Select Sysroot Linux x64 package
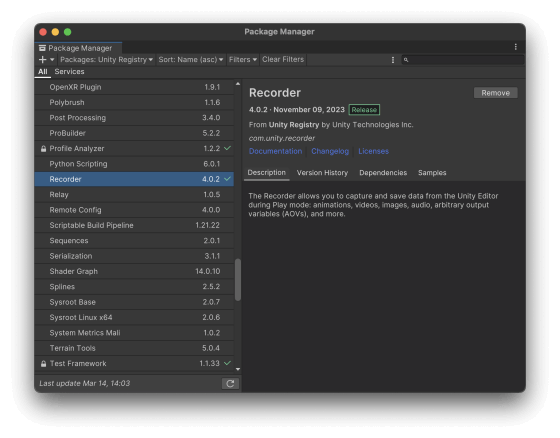 coord(134,317)
